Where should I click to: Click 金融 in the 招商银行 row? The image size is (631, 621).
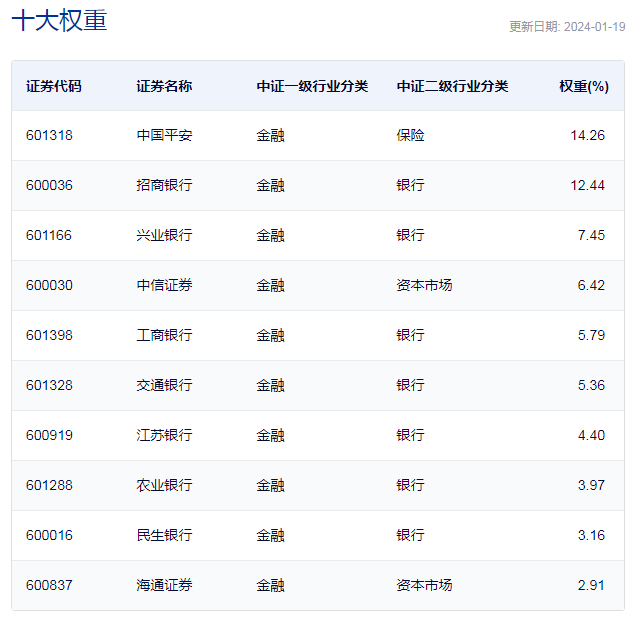click(270, 185)
